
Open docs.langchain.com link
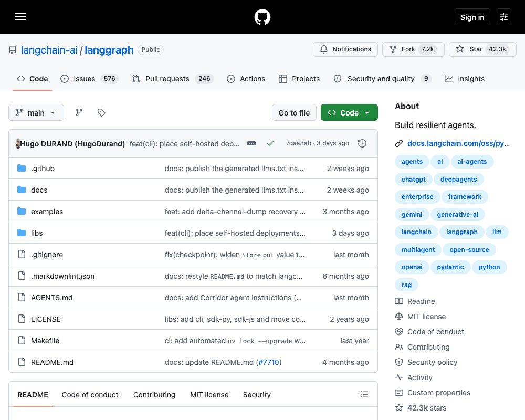pyautogui.click(x=458, y=143)
